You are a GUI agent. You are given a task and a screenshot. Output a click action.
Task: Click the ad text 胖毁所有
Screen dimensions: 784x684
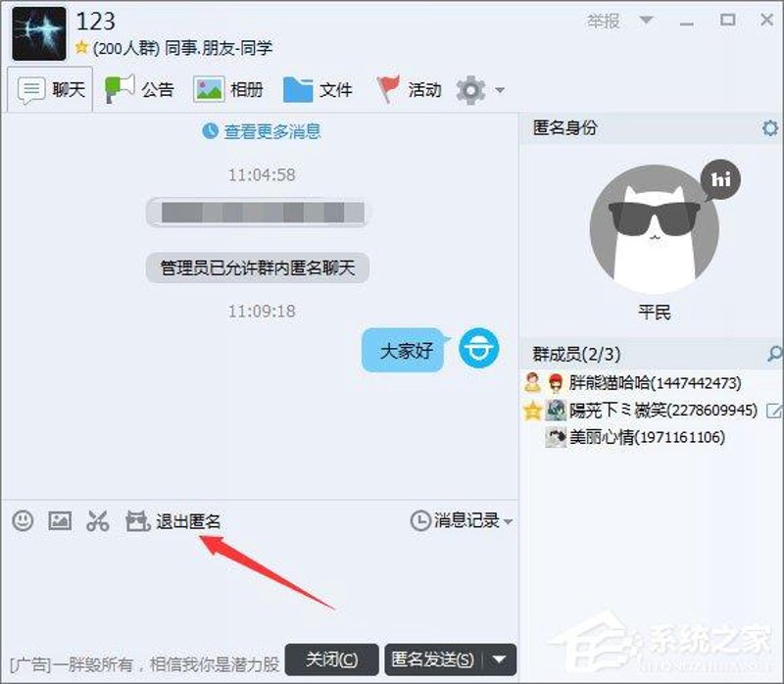click(144, 664)
